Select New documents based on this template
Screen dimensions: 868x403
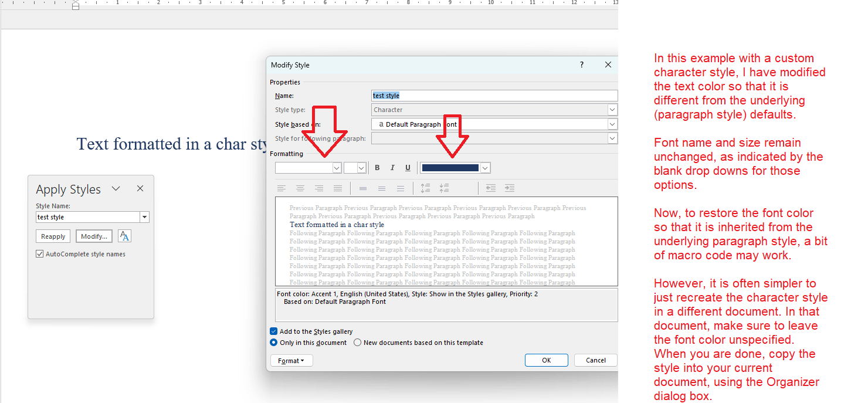[358, 343]
